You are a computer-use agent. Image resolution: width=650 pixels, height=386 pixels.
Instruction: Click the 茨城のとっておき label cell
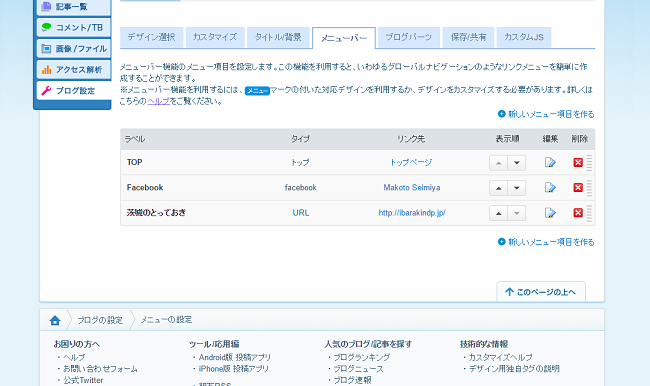click(x=156, y=213)
